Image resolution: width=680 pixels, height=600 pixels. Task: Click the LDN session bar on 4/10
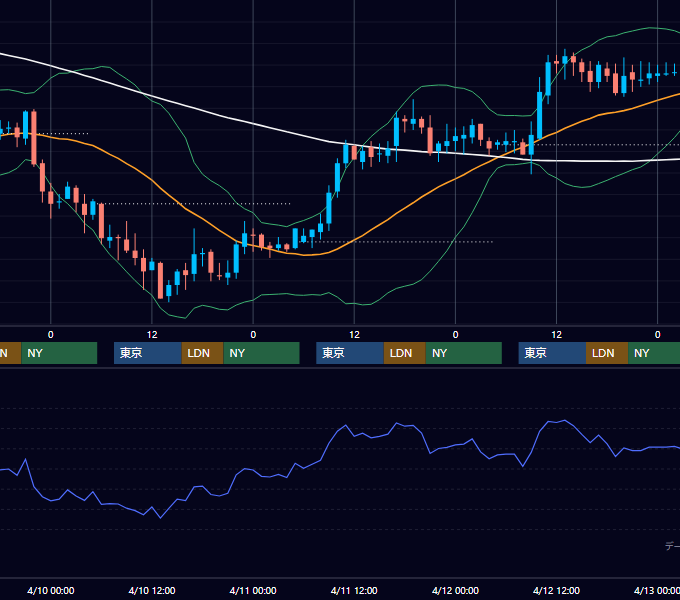pyautogui.click(x=203, y=353)
